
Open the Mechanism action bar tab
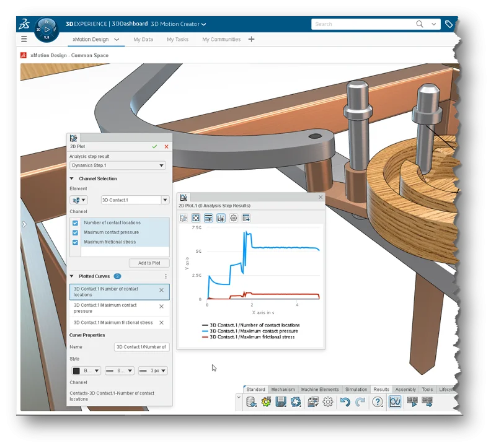click(283, 389)
